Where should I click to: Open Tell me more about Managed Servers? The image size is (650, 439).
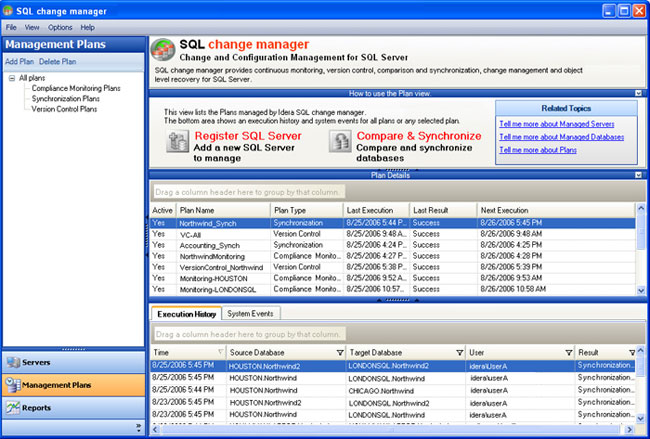point(557,124)
